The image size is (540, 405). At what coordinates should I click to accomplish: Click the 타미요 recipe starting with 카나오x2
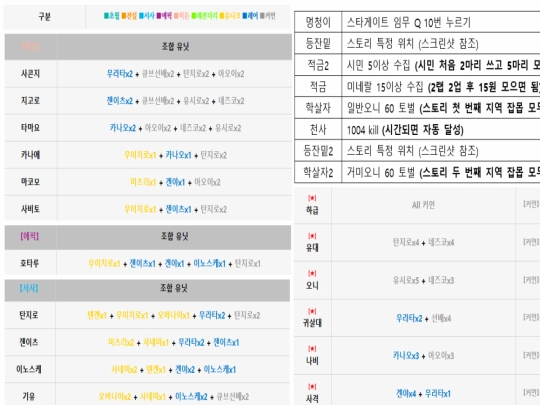(x=176, y=128)
